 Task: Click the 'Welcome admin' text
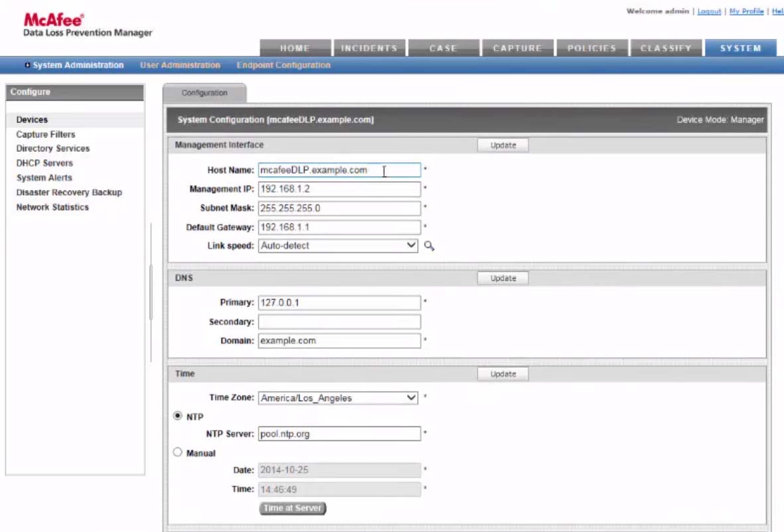(x=657, y=11)
